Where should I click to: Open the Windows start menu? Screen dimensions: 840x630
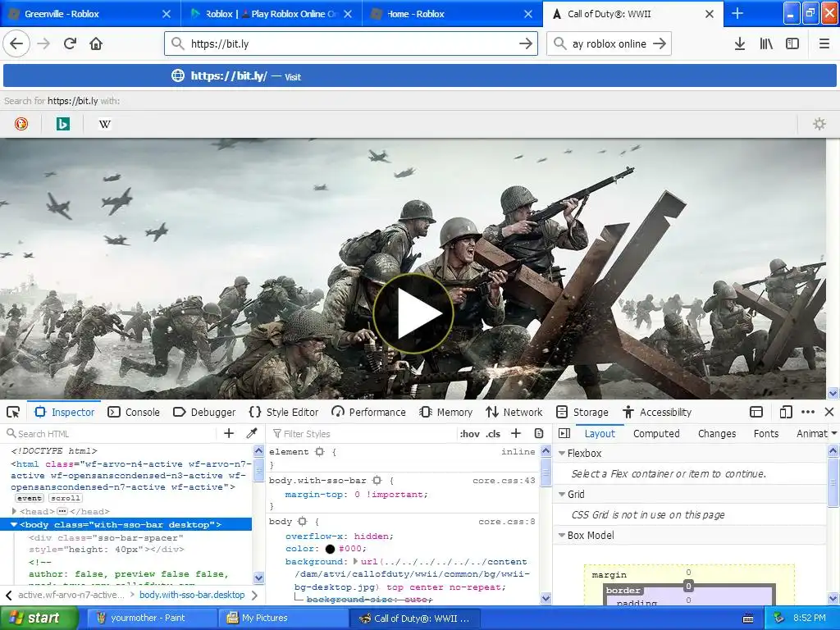pos(39,619)
